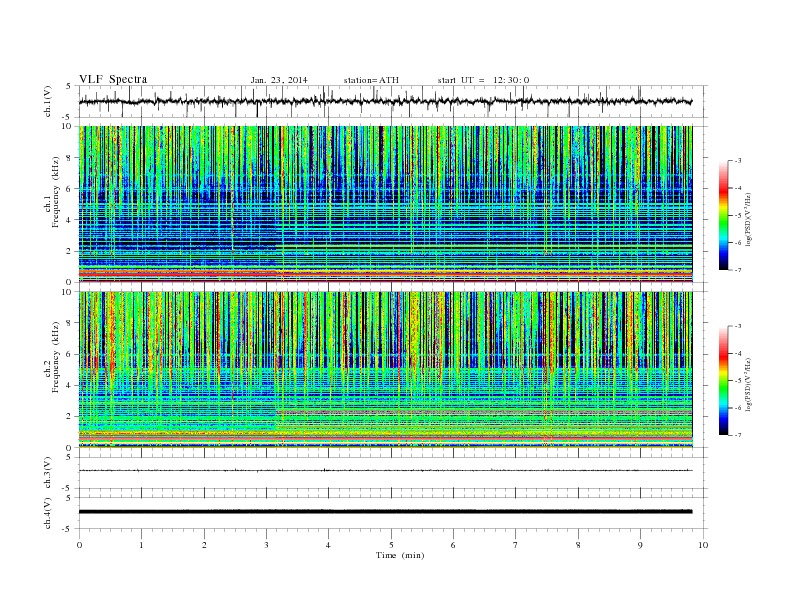Click the ch.4 thick waveform trace
Viewport: 792px width, 612px height.
pos(386,512)
